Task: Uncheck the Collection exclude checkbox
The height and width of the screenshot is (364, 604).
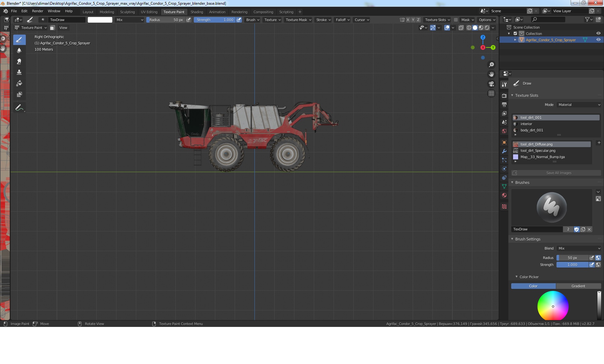Action: coord(515,34)
